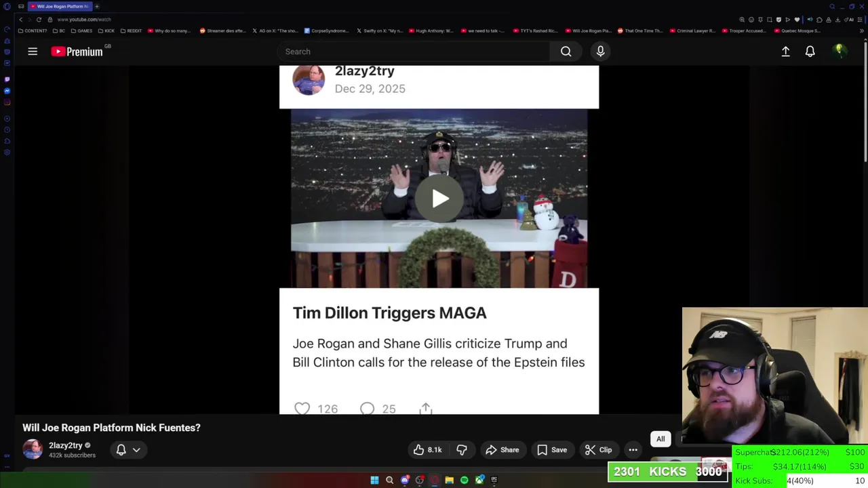Go back in browser history

(x=20, y=20)
